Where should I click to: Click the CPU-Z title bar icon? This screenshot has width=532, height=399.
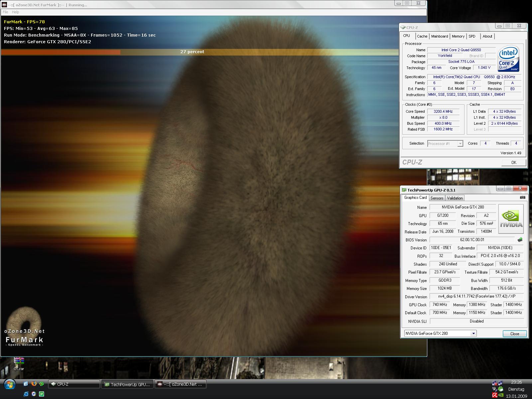coord(403,28)
